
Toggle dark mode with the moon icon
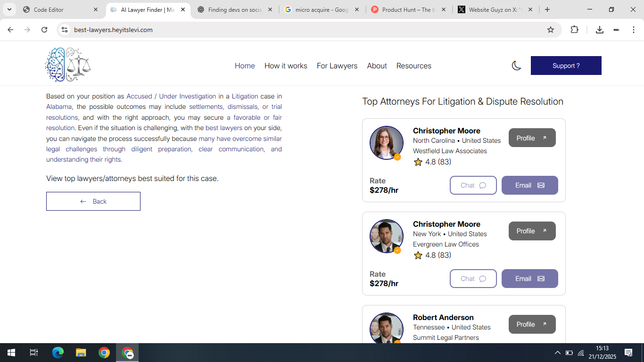click(x=516, y=66)
